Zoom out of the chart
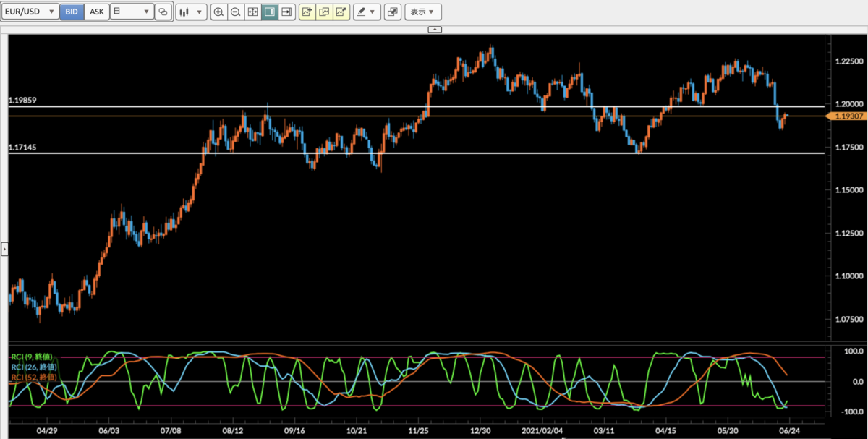868x439 pixels. [x=235, y=12]
